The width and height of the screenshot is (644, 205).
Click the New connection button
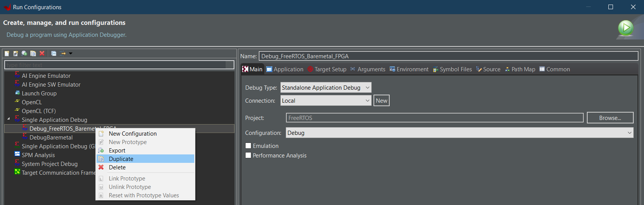point(382,101)
